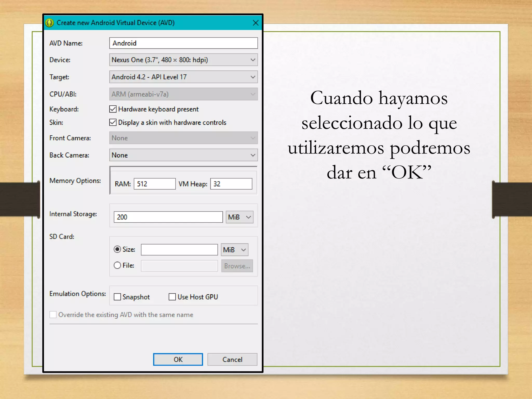Select the SD Card File radio button
Viewport: 532px width, 399px height.
pos(117,265)
